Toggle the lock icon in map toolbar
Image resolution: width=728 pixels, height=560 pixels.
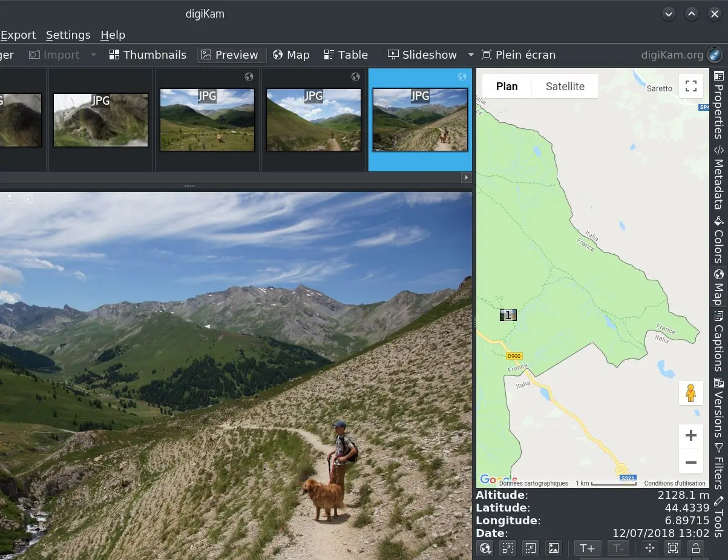tap(695, 548)
